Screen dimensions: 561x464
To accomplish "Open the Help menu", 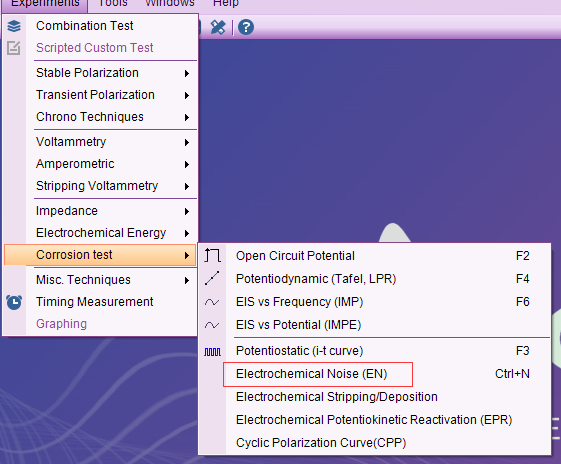I will pyautogui.click(x=225, y=3).
